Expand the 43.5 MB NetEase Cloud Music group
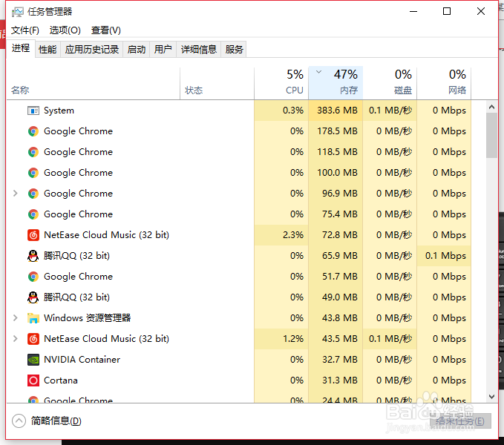This screenshot has height=445, width=504. tap(16, 339)
